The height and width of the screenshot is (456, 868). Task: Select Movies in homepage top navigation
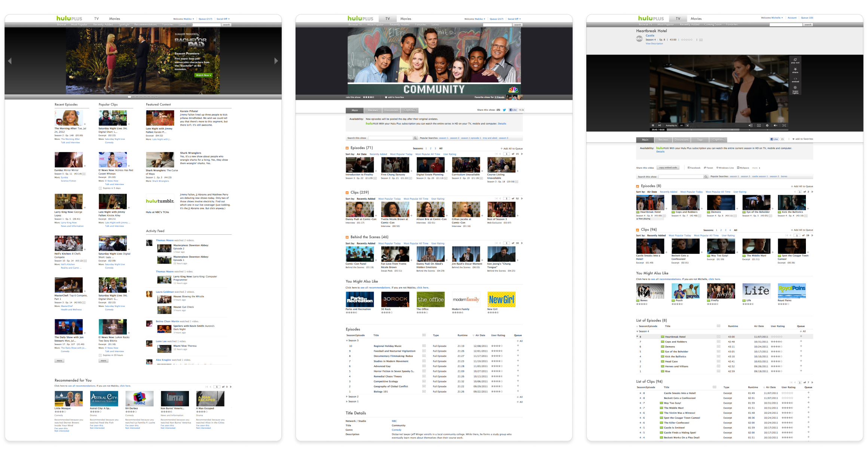pos(114,19)
